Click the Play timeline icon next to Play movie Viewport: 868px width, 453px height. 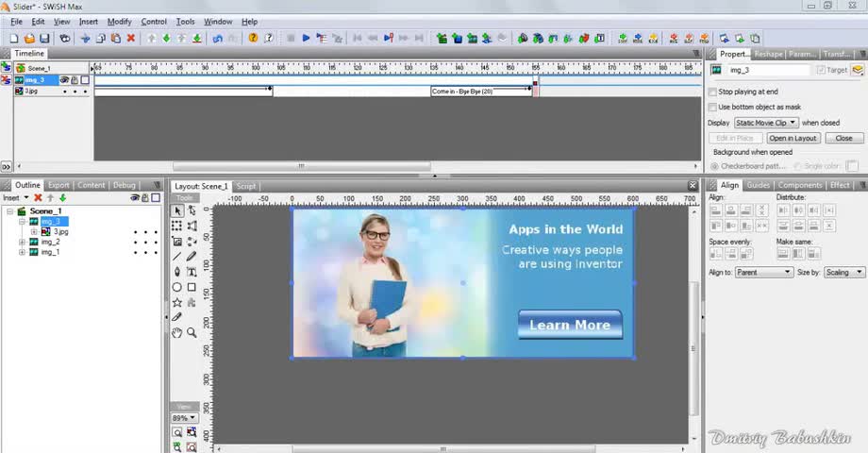[x=321, y=38]
